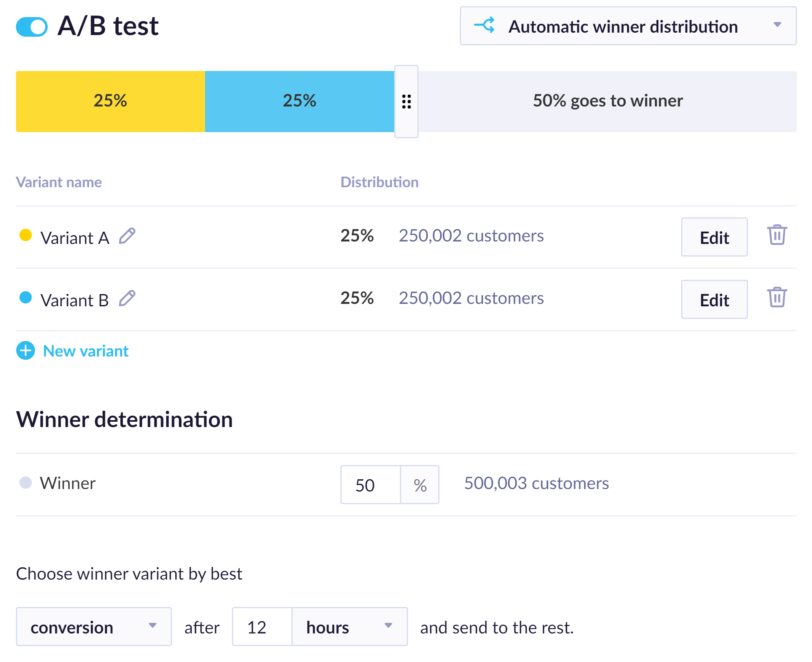812x662 pixels.
Task: Click the yellow Variant A color dot
Action: click(x=26, y=235)
